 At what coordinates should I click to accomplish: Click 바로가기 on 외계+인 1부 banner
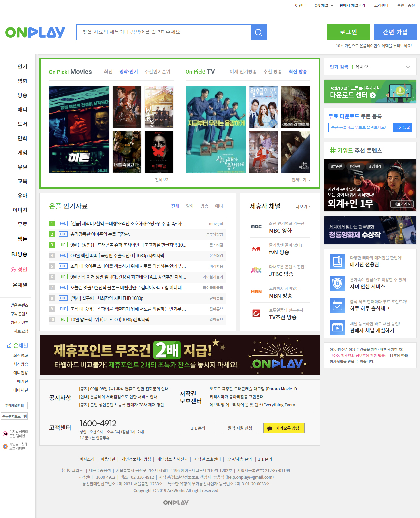[x=401, y=204]
